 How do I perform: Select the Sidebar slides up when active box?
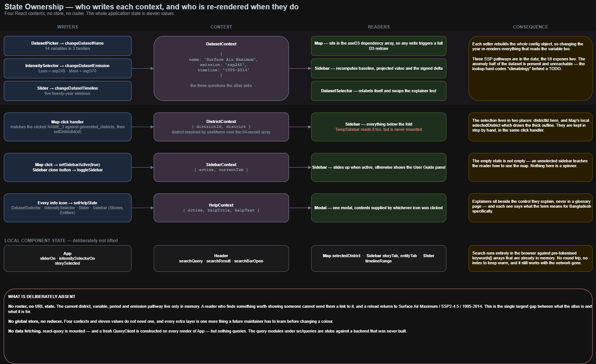pos(379,167)
